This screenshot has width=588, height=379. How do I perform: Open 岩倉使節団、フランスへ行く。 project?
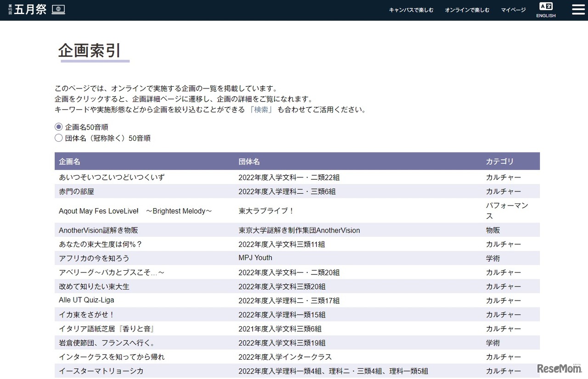point(107,343)
